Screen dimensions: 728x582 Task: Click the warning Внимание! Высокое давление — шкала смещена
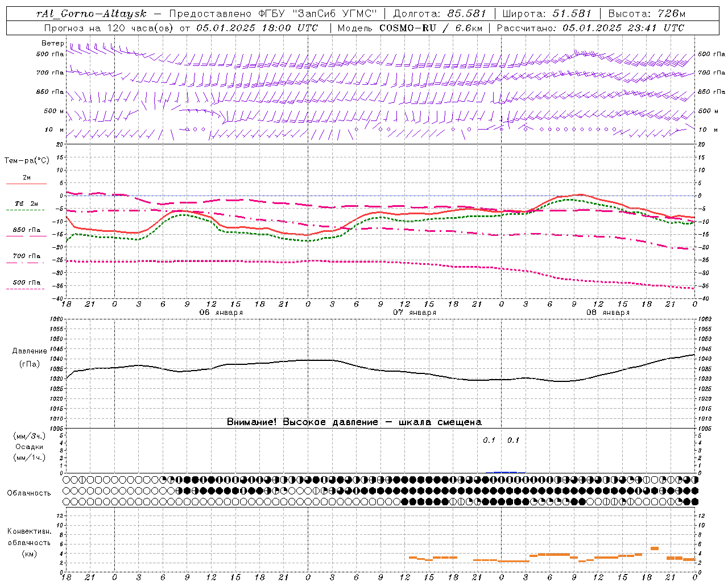click(x=354, y=422)
